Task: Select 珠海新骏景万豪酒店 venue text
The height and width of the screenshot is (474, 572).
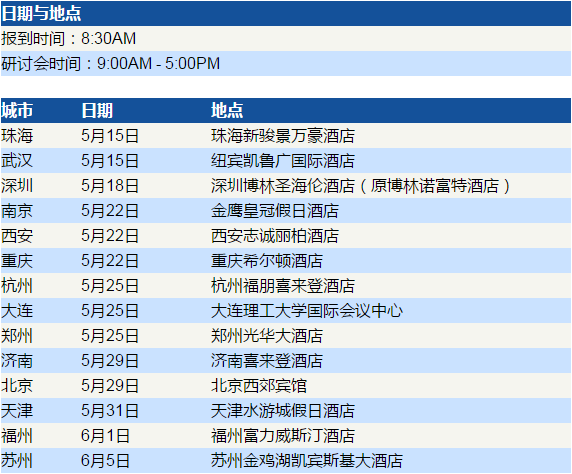Action: [x=283, y=136]
